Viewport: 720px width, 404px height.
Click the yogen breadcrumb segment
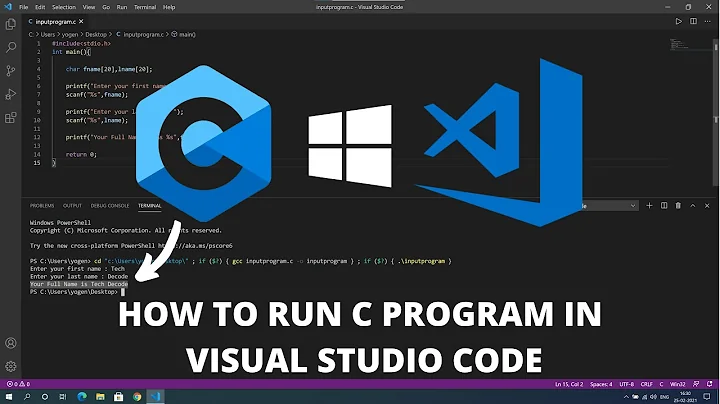coord(70,34)
